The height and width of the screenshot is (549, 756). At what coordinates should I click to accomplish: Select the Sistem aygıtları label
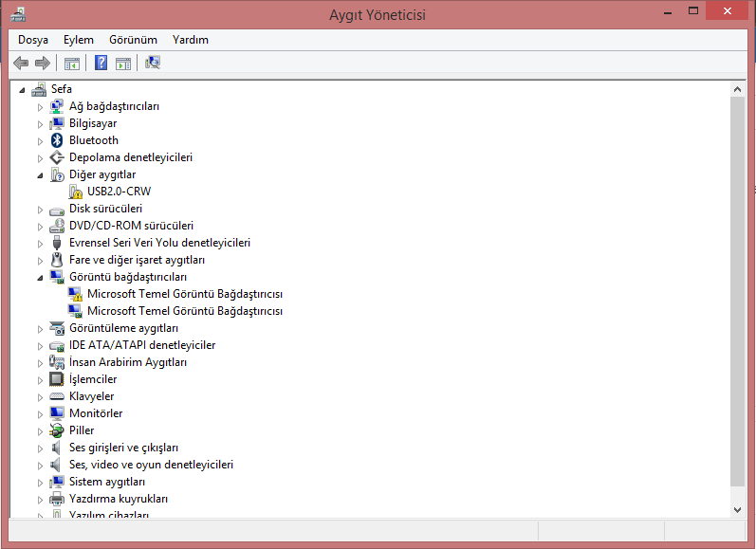(x=107, y=482)
